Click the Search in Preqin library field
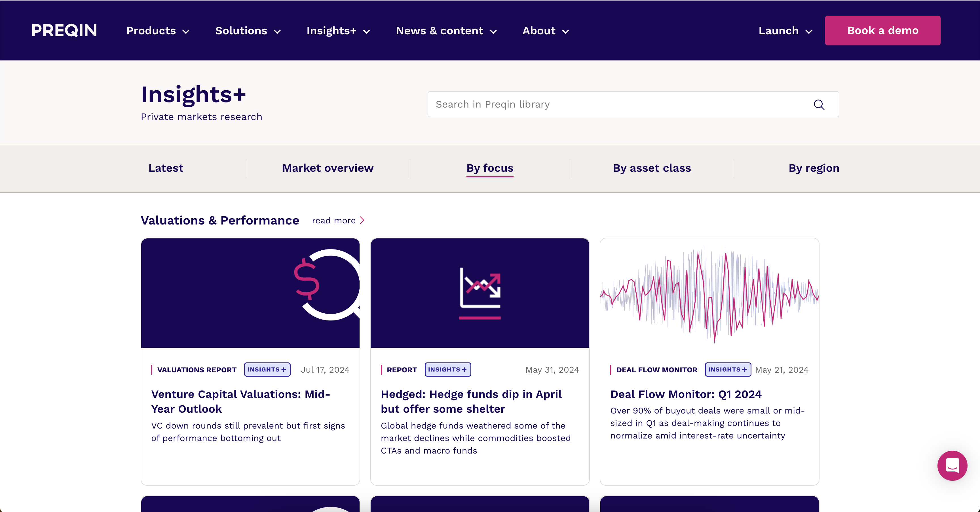The width and height of the screenshot is (980, 512). [x=633, y=104]
